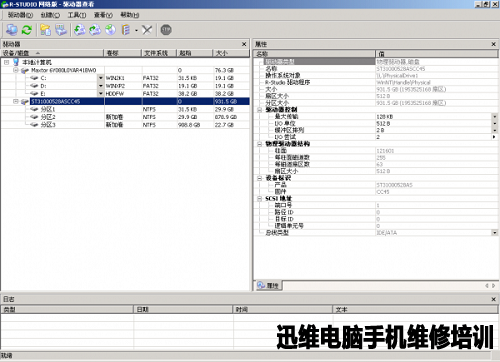Viewport: 500px width, 362px height.
Task: Click the drive icon next to E:
Action: 34,94
